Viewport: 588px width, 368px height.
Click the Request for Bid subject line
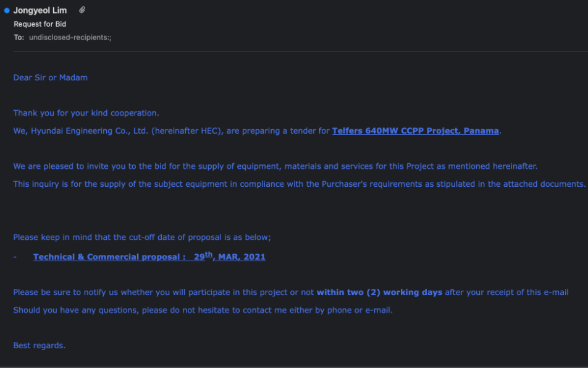pyautogui.click(x=40, y=24)
